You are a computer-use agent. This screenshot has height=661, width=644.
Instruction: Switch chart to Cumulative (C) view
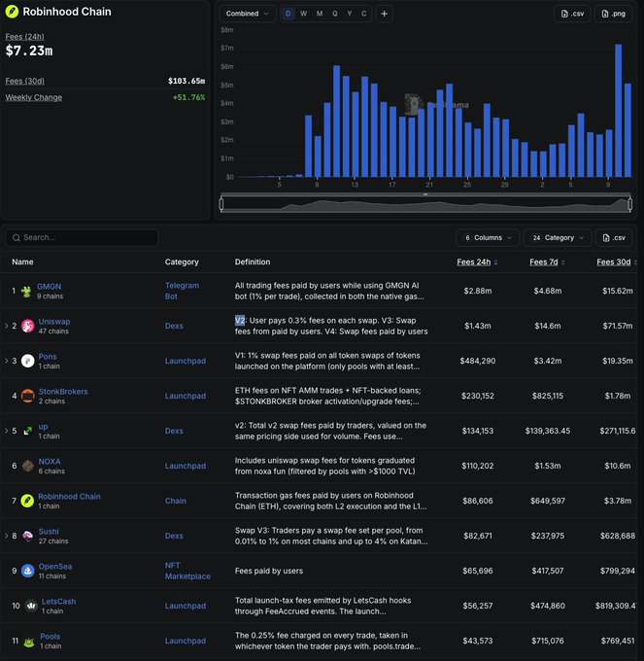[363, 14]
